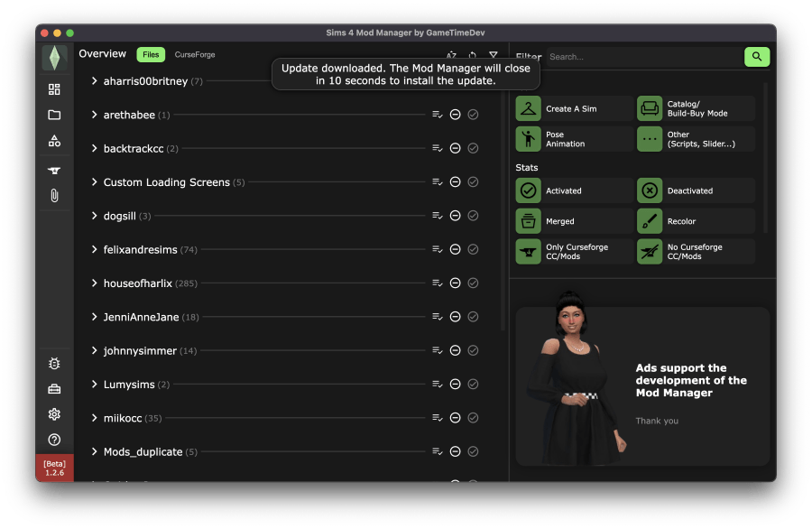Expand the felixandresims folder chevron
This screenshot has width=812, height=529.
click(94, 249)
